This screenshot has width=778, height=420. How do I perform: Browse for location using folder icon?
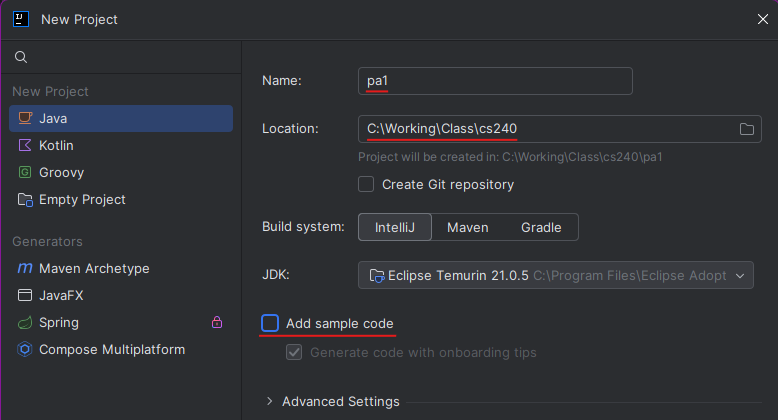(746, 129)
